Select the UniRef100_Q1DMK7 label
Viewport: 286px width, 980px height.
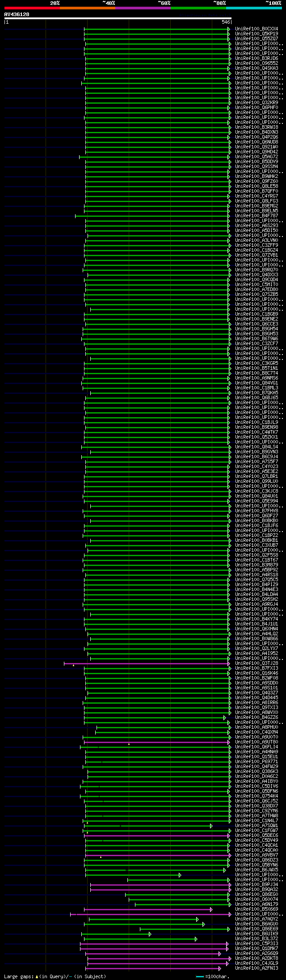point(257,949)
